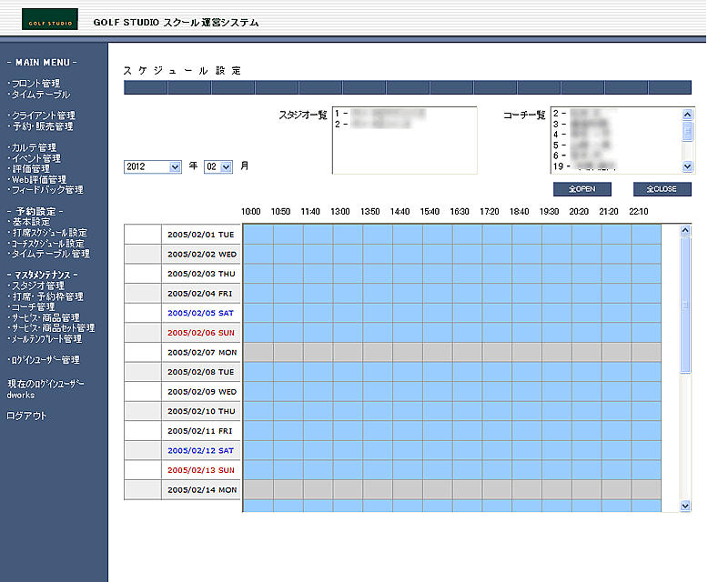Click the 全CLOSE button
Image resolution: width=728 pixels, height=582 pixels.
click(662, 189)
